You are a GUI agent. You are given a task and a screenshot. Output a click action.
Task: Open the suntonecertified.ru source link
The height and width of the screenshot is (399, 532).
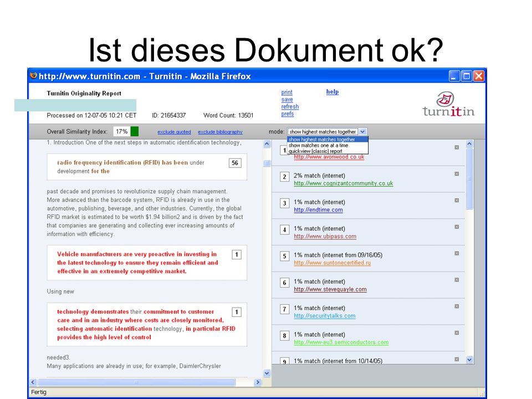click(x=332, y=263)
